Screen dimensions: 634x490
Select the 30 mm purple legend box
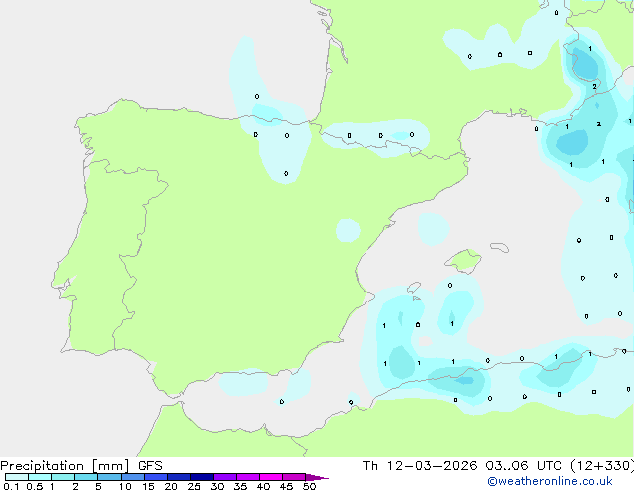225,477
